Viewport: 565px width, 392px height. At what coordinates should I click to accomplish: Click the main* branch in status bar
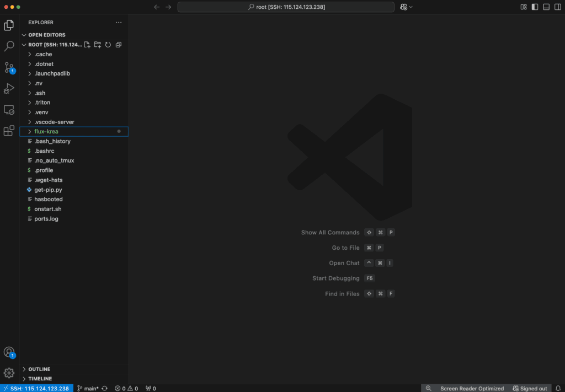(x=88, y=388)
